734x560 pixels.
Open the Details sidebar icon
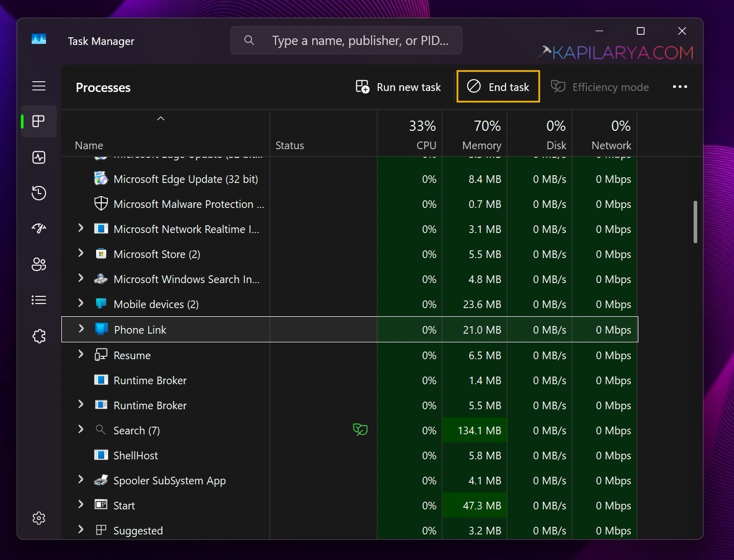tap(39, 300)
